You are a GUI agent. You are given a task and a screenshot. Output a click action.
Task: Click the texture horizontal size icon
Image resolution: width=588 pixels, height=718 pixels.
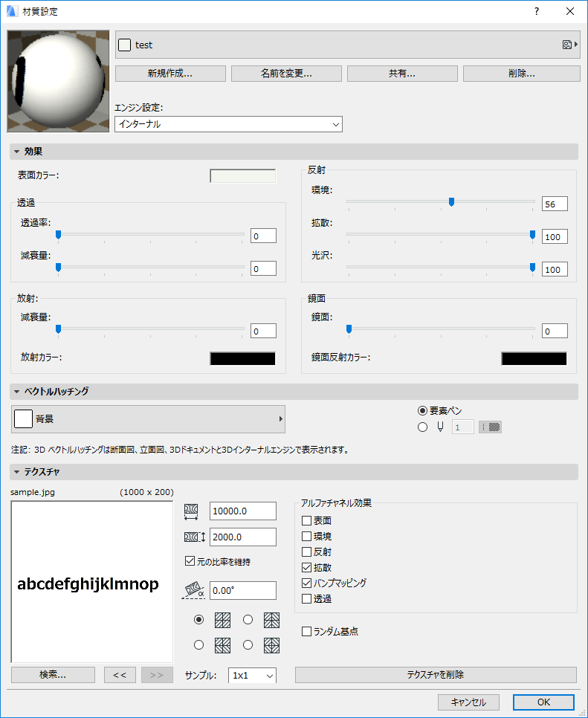[192, 511]
